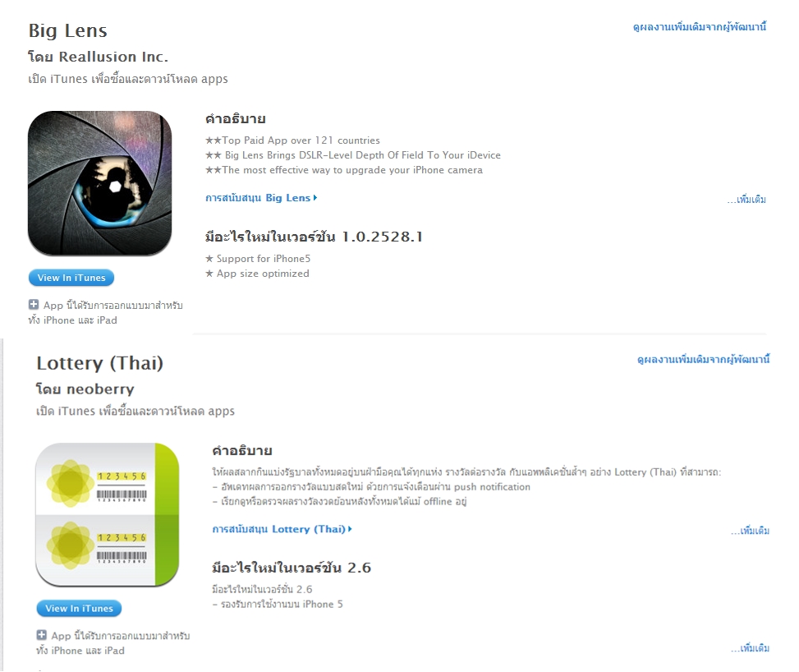Viewport: 799px width, 672px height.
Task: Open the การสนับสนุน Lottery (Thai) support link
Action: click(278, 529)
